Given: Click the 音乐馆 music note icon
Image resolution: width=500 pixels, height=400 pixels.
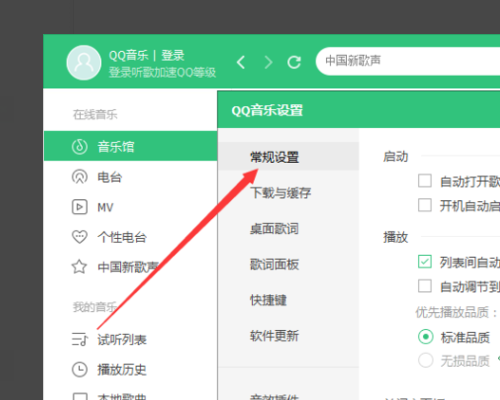Looking at the screenshot, I should pyautogui.click(x=80, y=146).
